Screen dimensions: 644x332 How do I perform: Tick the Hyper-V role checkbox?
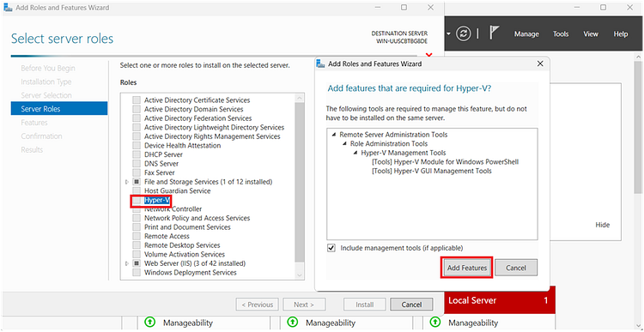click(x=137, y=200)
